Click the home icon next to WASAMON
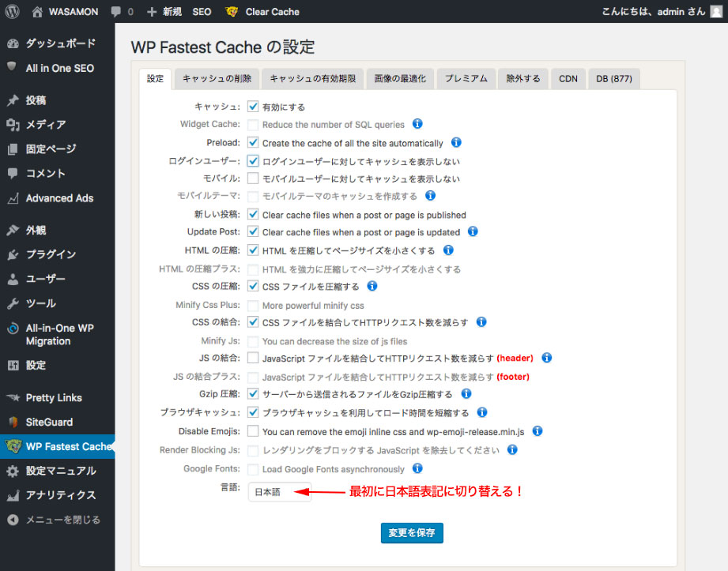728x571 pixels. pos(37,12)
